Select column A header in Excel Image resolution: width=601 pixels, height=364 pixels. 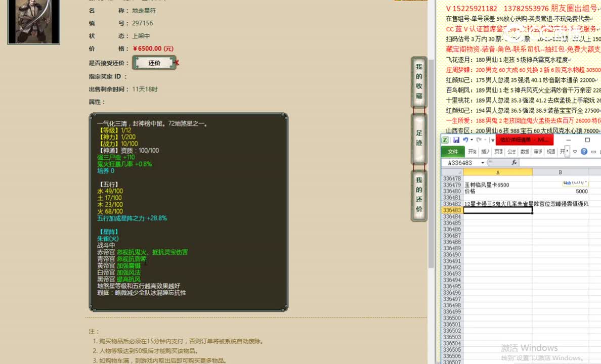coord(497,172)
